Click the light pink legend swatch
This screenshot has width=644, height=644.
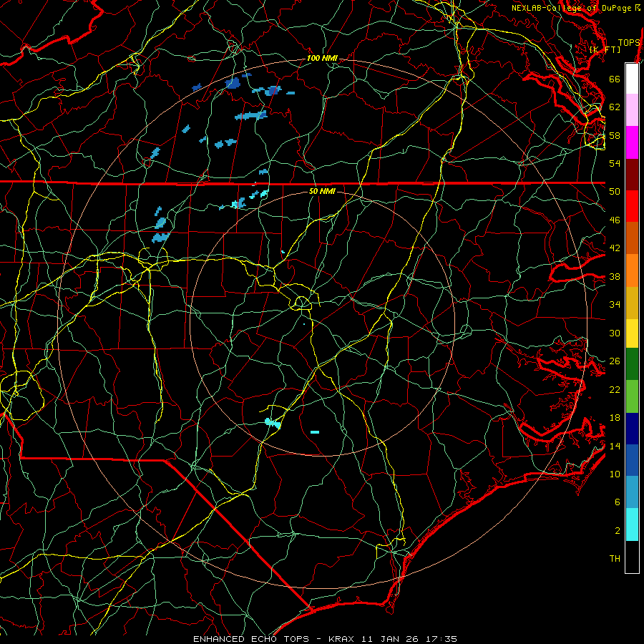click(632, 110)
